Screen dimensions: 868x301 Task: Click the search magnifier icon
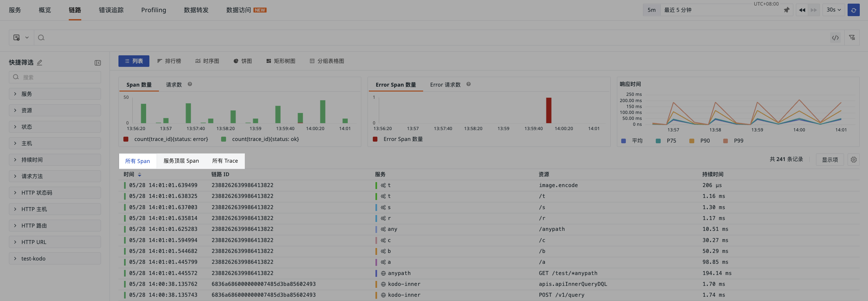point(41,38)
